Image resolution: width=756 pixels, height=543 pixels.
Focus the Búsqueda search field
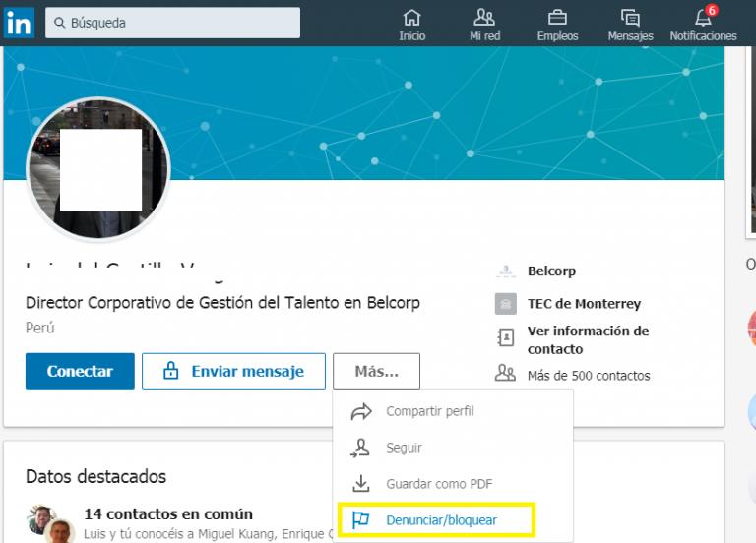(x=172, y=23)
